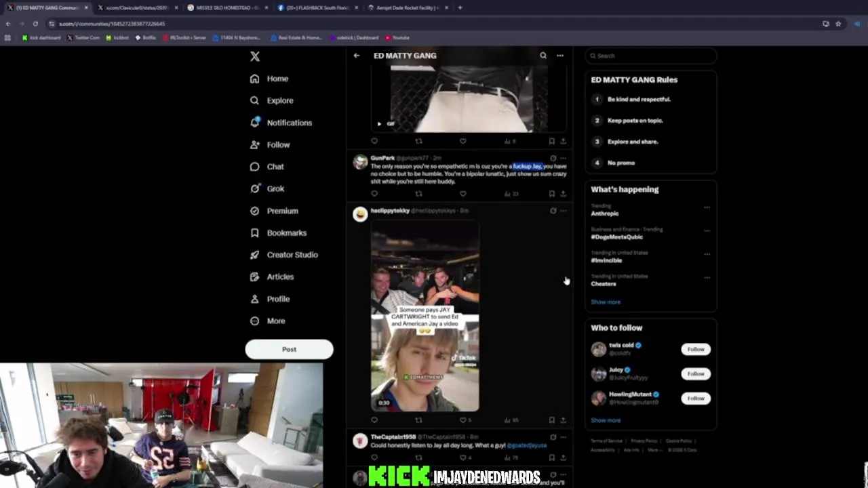Bookmark hsclippytokky's video post
This screenshot has height=488, width=868.
coord(551,420)
